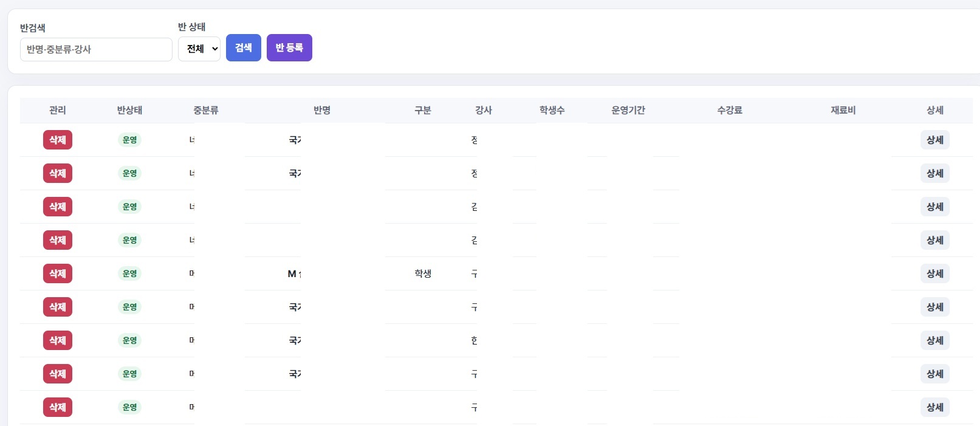
Task: Open 상세 in the last visible row
Action: (935, 407)
